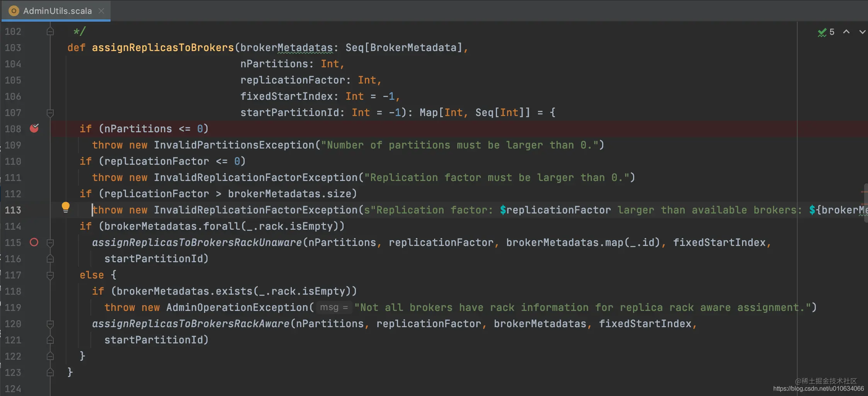868x396 pixels.
Task: Click the else keyword on line 117
Action: point(92,275)
